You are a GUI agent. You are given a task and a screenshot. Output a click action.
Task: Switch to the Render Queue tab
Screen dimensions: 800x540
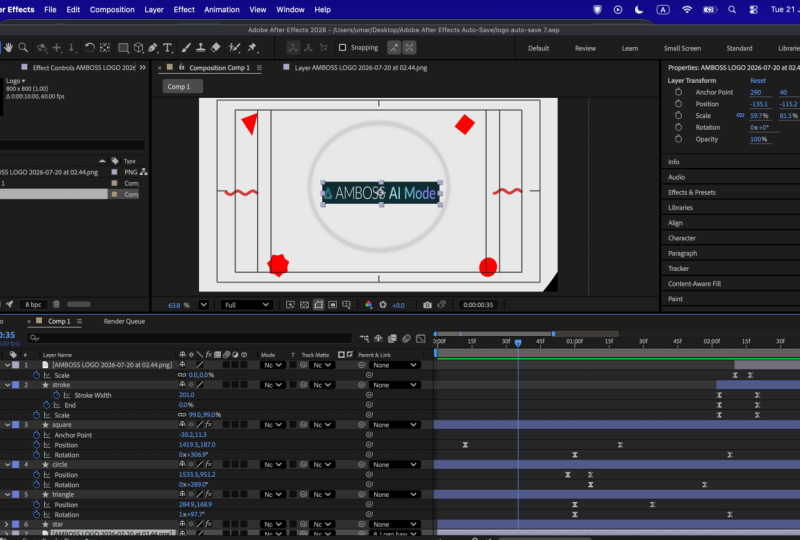pyautogui.click(x=124, y=321)
